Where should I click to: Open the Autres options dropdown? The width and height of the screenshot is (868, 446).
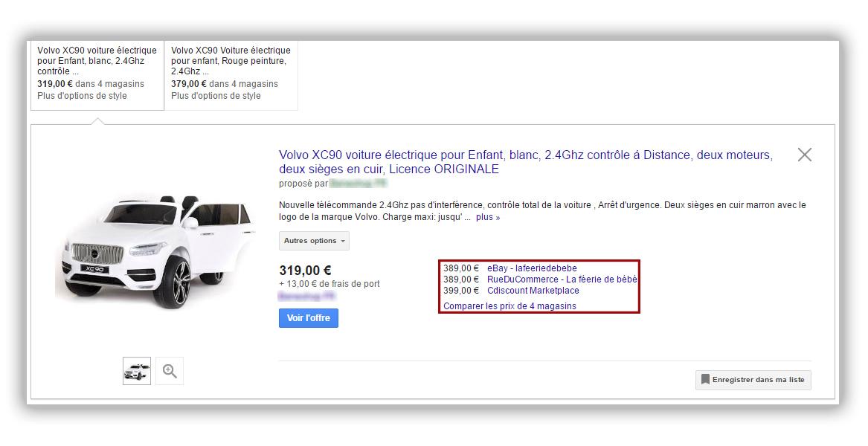[314, 241]
